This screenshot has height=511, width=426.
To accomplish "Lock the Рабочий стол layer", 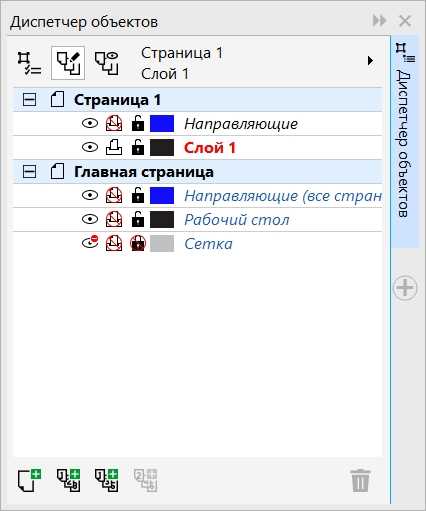I will tap(138, 219).
